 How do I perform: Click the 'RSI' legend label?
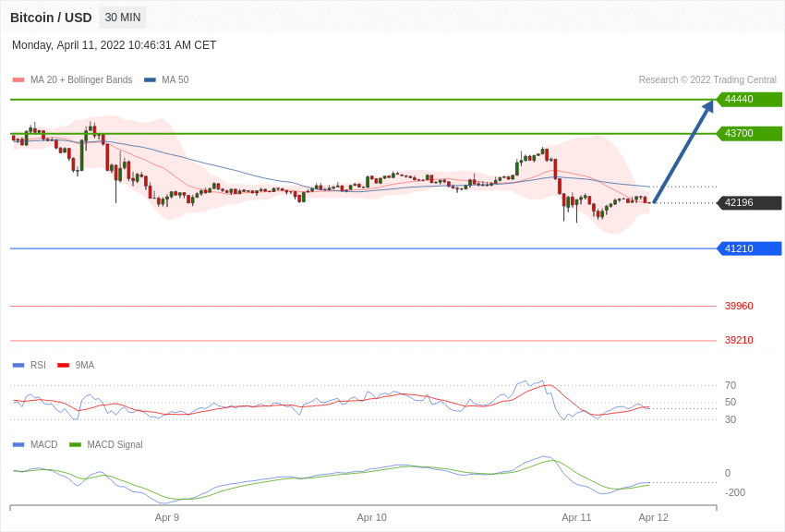pyautogui.click(x=38, y=366)
